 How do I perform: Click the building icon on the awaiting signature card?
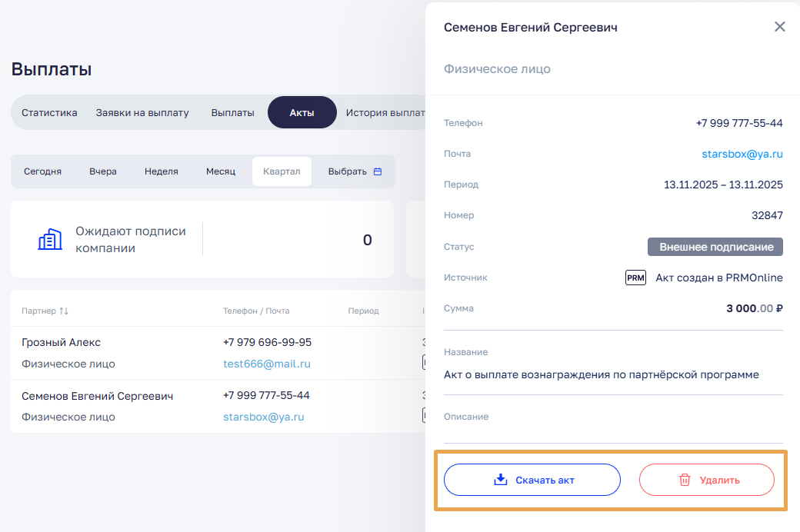pyautogui.click(x=50, y=240)
